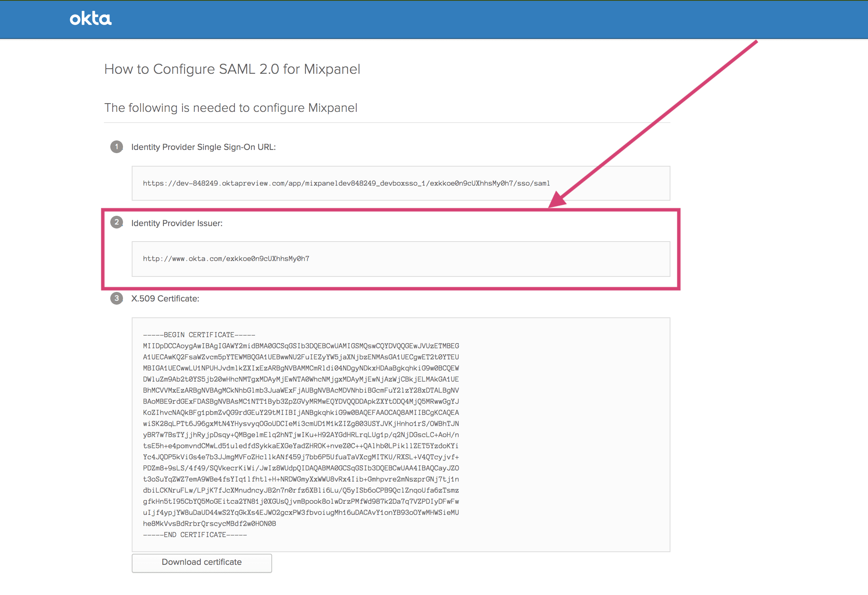Click the X.509 Certificate label
Image resolution: width=868 pixels, height=595 pixels.
[x=165, y=299]
